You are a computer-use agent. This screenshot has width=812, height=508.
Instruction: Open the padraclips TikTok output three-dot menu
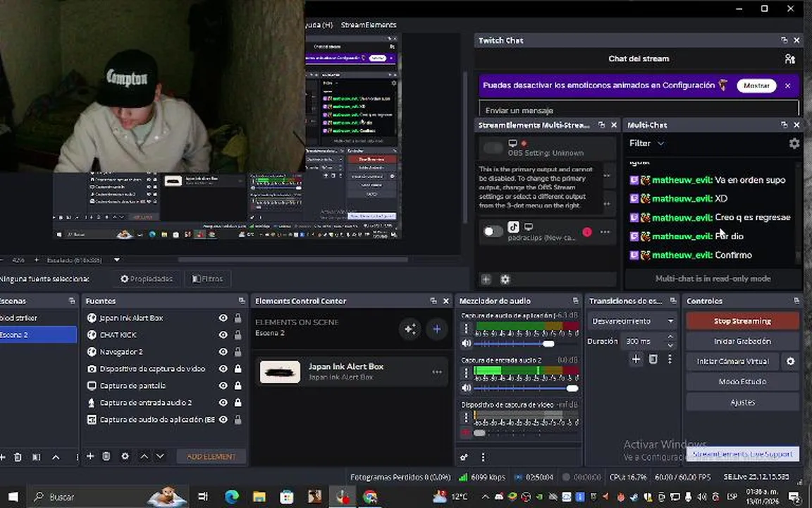tap(605, 231)
